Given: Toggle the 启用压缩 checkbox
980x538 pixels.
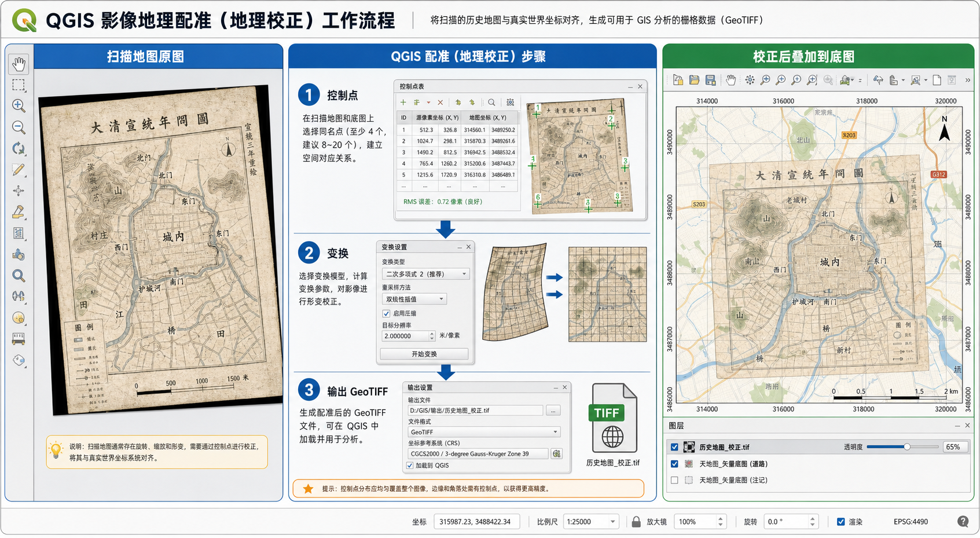Looking at the screenshot, I should (386, 313).
